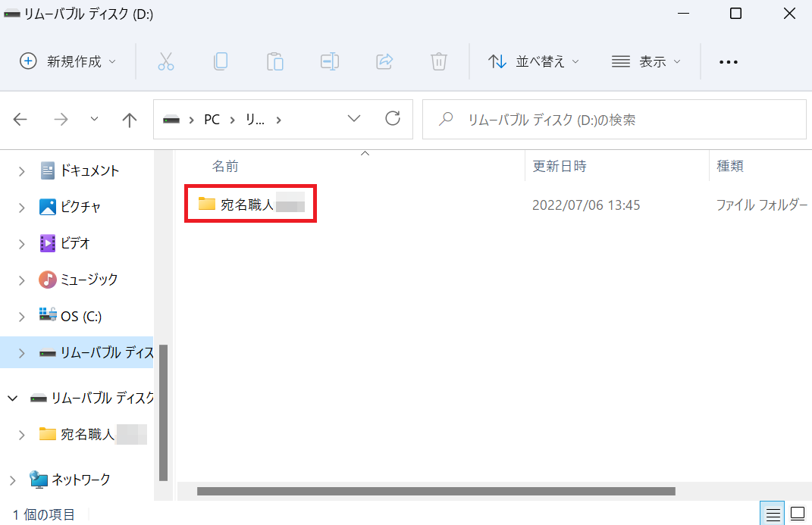Viewport: 812px width, 525px height.
Task: Click the Cut scissors icon in toolbar
Action: pos(166,61)
